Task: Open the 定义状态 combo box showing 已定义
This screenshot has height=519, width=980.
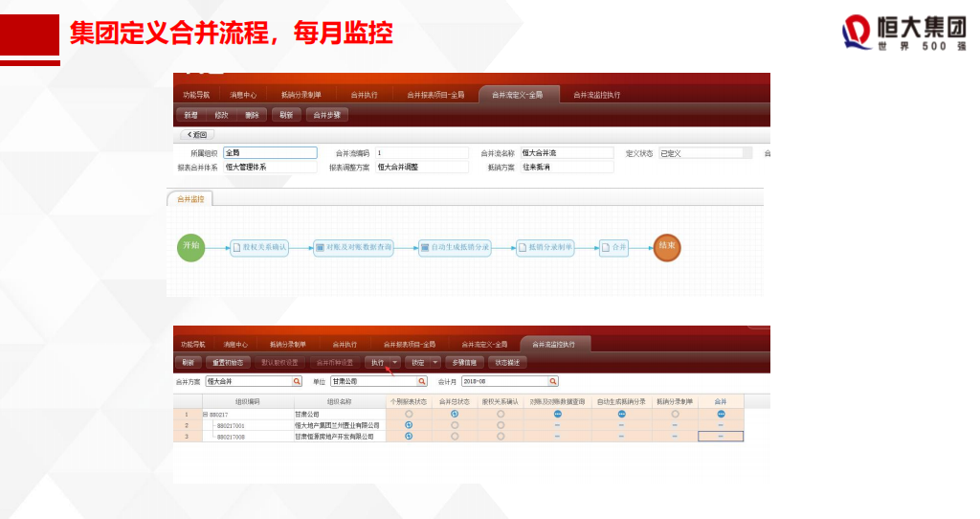Action: click(x=705, y=153)
